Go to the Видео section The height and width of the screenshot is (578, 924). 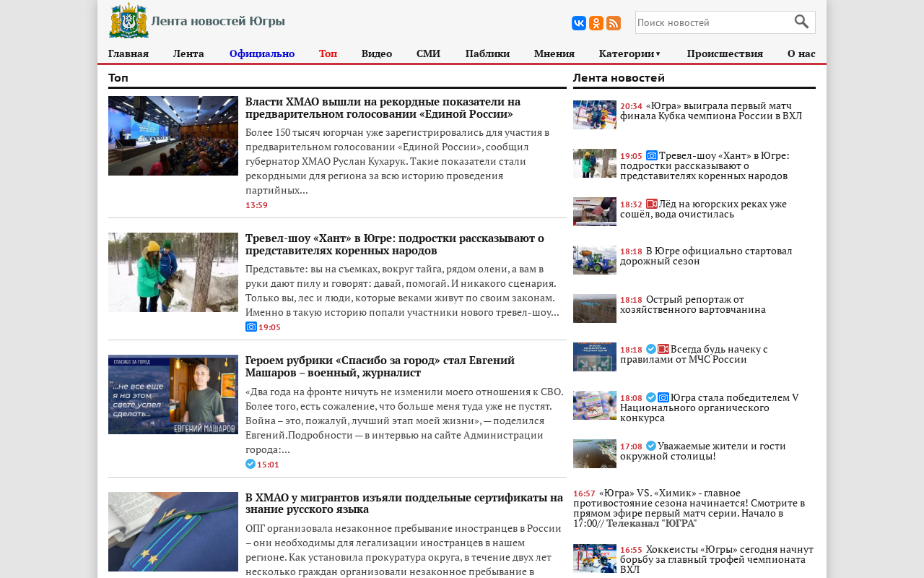[x=377, y=53]
